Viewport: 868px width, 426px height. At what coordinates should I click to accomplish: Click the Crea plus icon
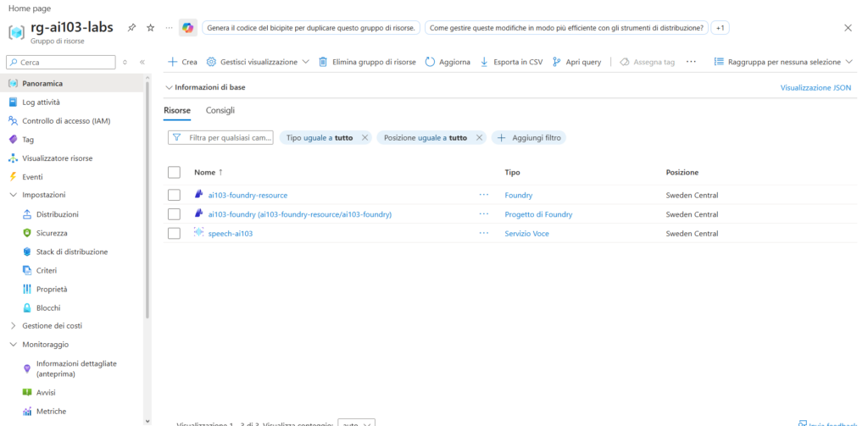coord(172,62)
